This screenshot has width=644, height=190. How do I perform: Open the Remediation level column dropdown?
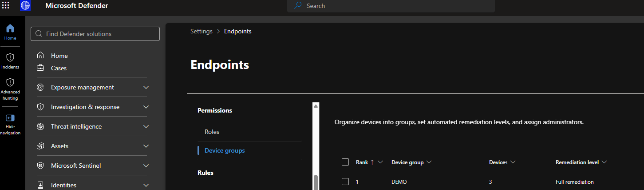pyautogui.click(x=604, y=162)
